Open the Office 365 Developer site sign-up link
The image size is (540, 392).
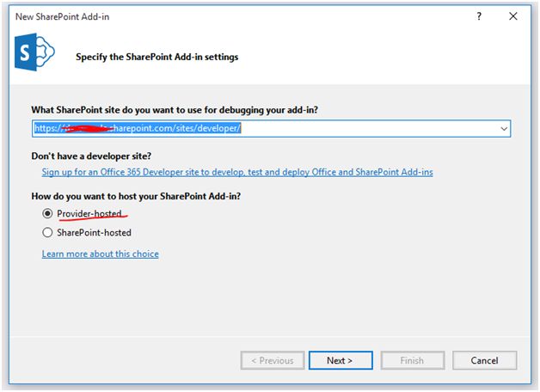tap(237, 172)
